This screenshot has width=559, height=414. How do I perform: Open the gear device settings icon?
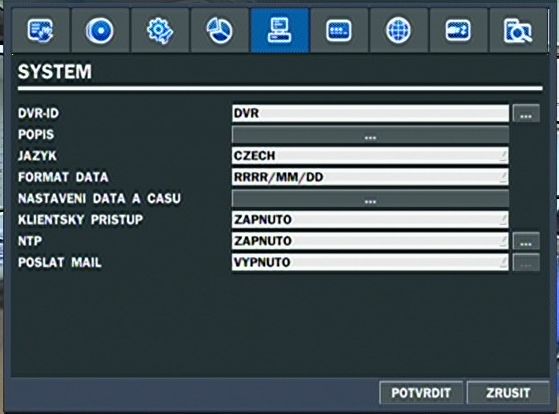click(160, 31)
